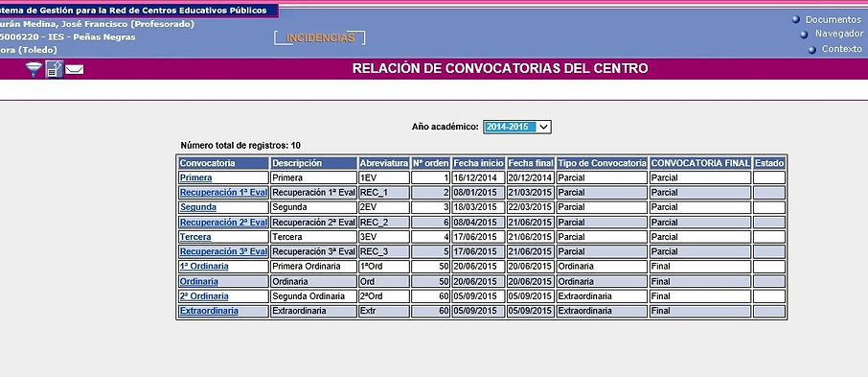The image size is (868, 377).
Task: Open Recuperación 2ª Eval link
Action: (223, 223)
